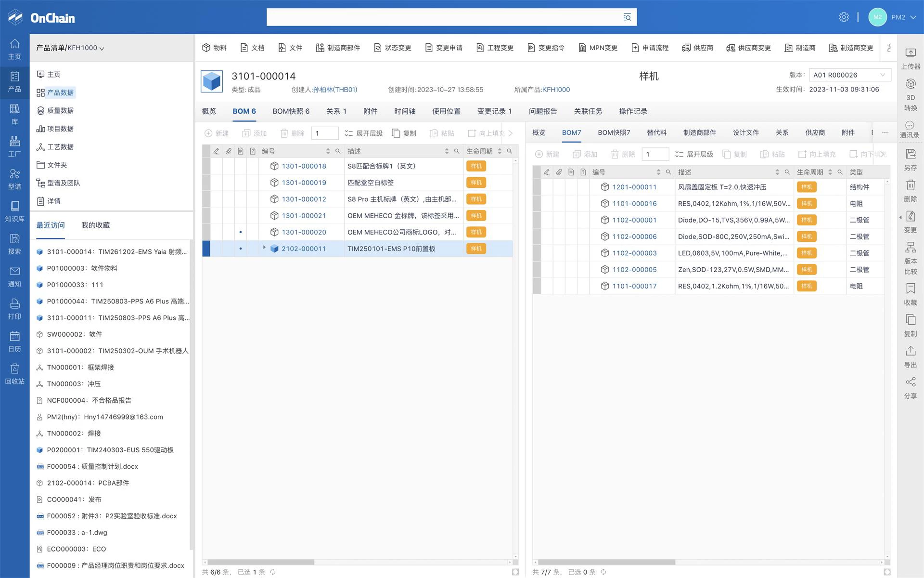Open the 通知 notifications icon
This screenshot has width=924, height=578.
14,277
